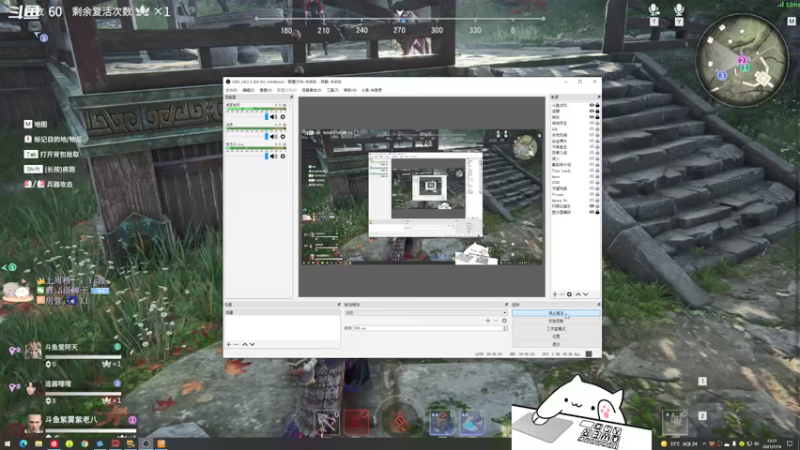Adjust middle mixer channel volume slider handle
Viewport: 800px width, 450px height.
[266, 137]
